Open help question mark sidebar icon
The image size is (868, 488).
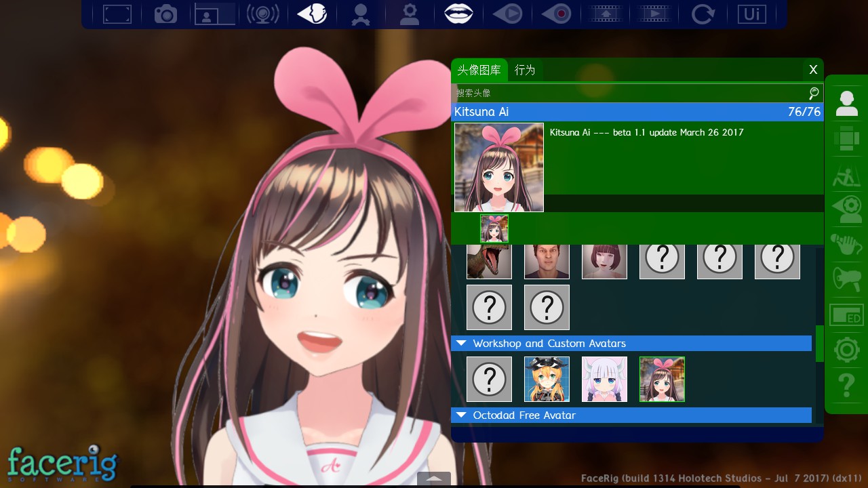pos(846,385)
